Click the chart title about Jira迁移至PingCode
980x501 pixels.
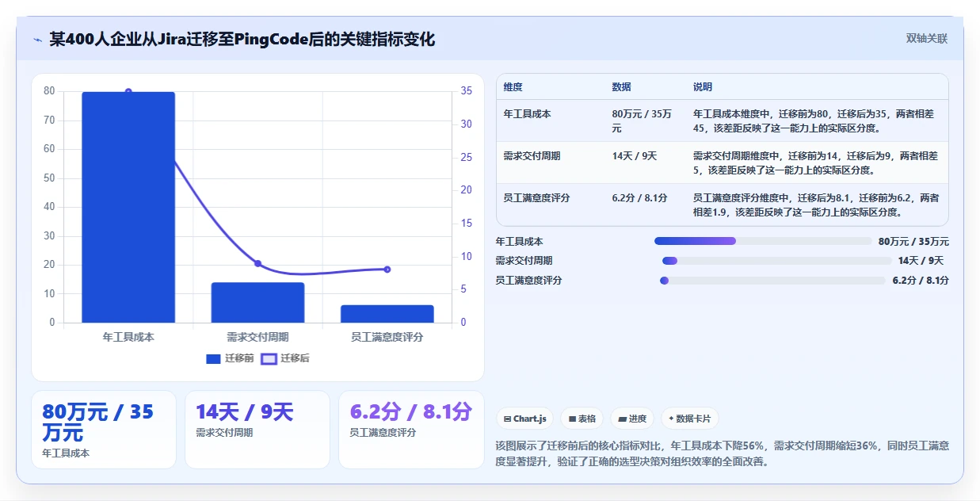click(x=242, y=40)
